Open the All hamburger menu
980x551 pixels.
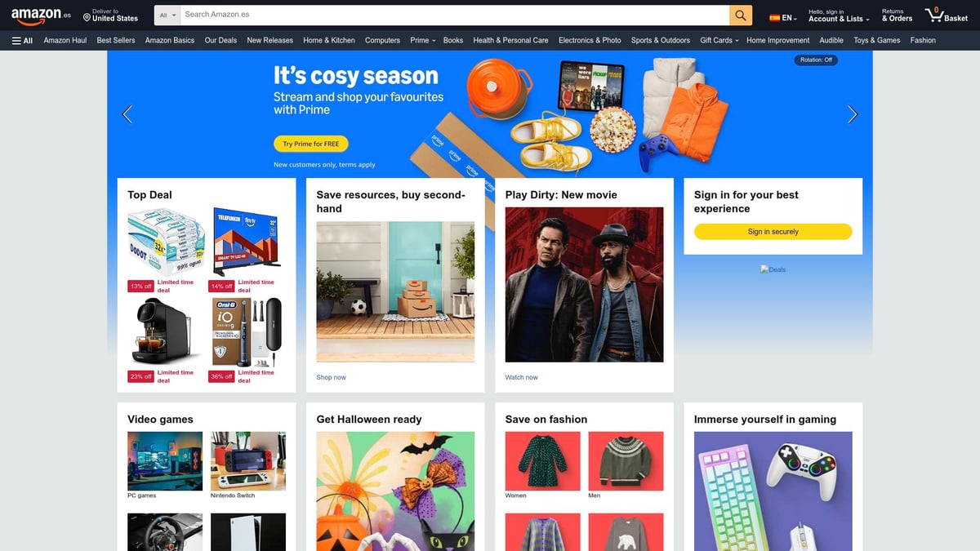tap(23, 40)
